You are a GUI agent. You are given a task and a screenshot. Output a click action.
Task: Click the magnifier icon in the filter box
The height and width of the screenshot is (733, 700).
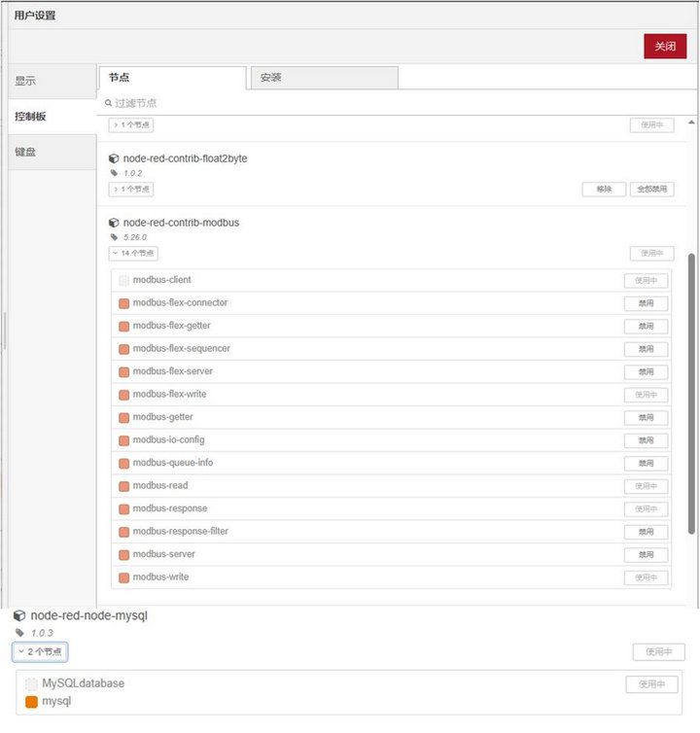108,103
